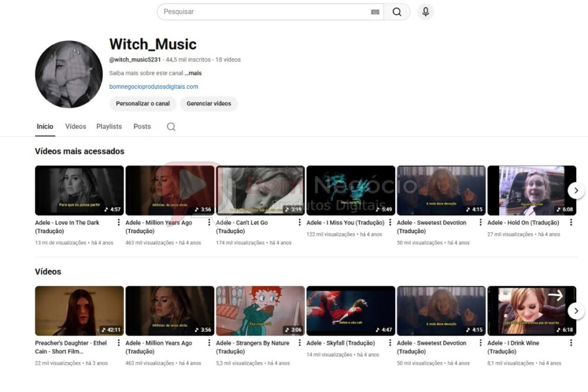Click the search magnifier icon

tap(397, 11)
